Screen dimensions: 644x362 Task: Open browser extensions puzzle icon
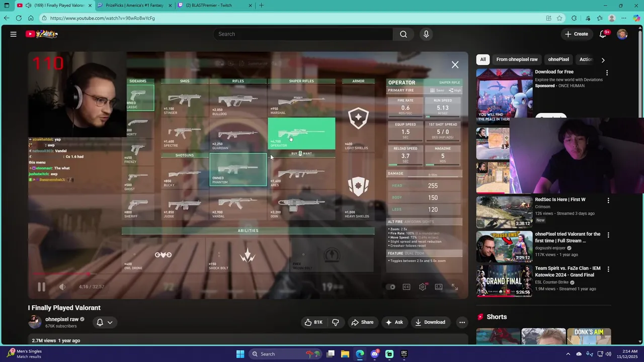tap(574, 18)
